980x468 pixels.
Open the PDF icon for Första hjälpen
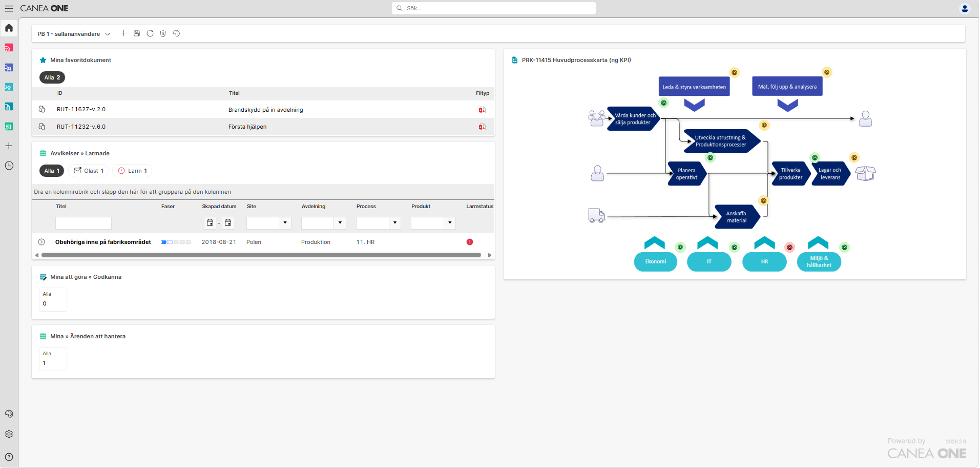coord(482,127)
